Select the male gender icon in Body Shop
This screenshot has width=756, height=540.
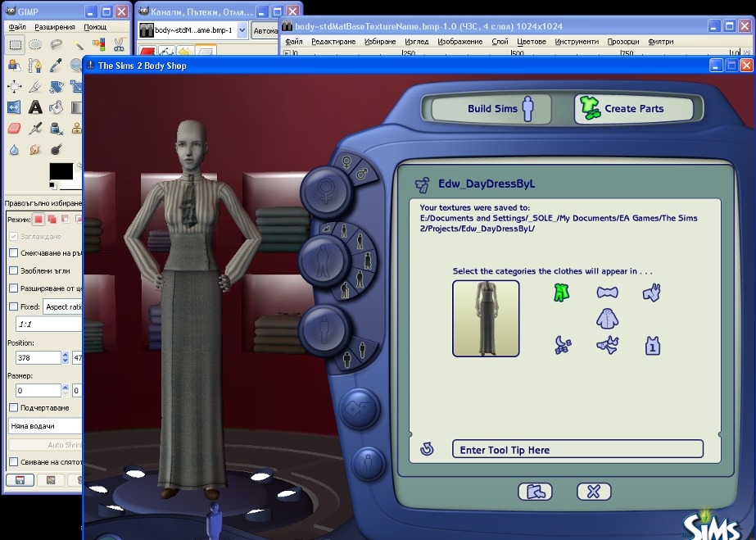pyautogui.click(x=362, y=173)
